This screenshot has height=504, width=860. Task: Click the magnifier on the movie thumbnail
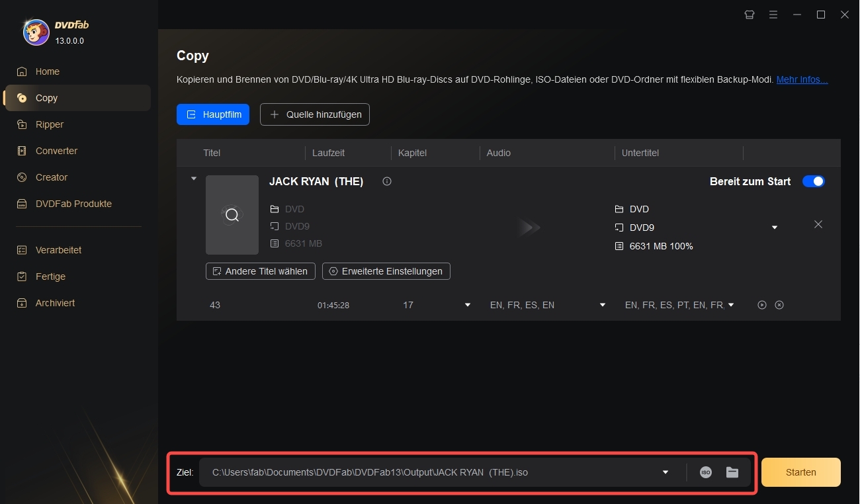(x=232, y=215)
